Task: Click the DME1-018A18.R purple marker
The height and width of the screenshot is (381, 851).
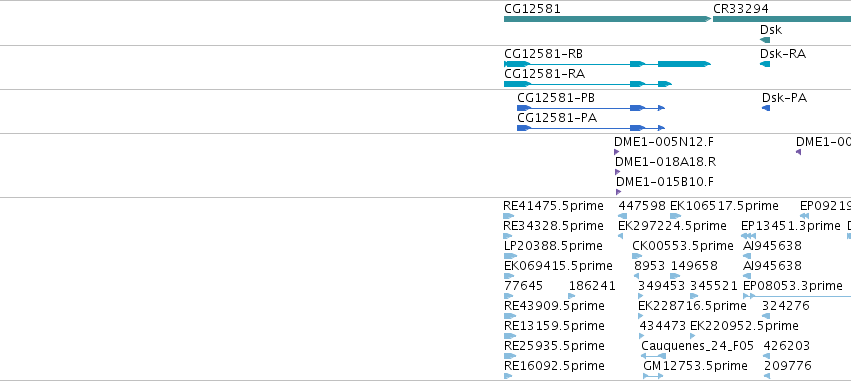Action: click(617, 172)
